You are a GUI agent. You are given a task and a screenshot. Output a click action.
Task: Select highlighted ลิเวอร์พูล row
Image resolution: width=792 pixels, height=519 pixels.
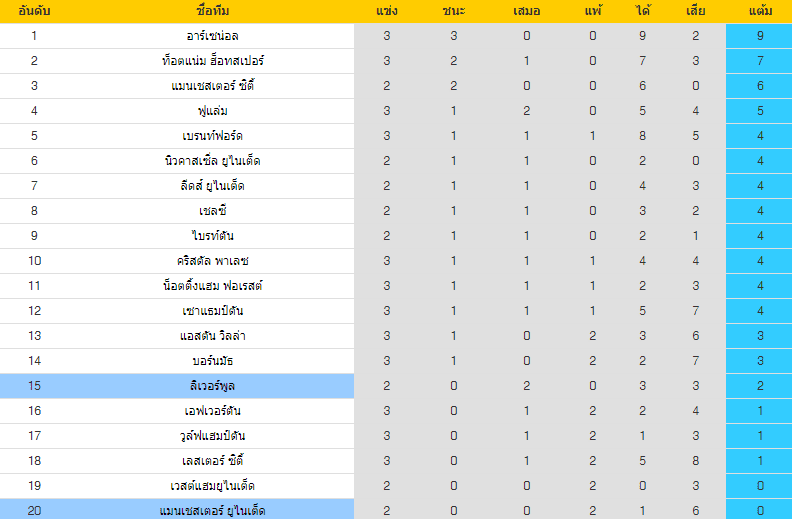point(396,386)
